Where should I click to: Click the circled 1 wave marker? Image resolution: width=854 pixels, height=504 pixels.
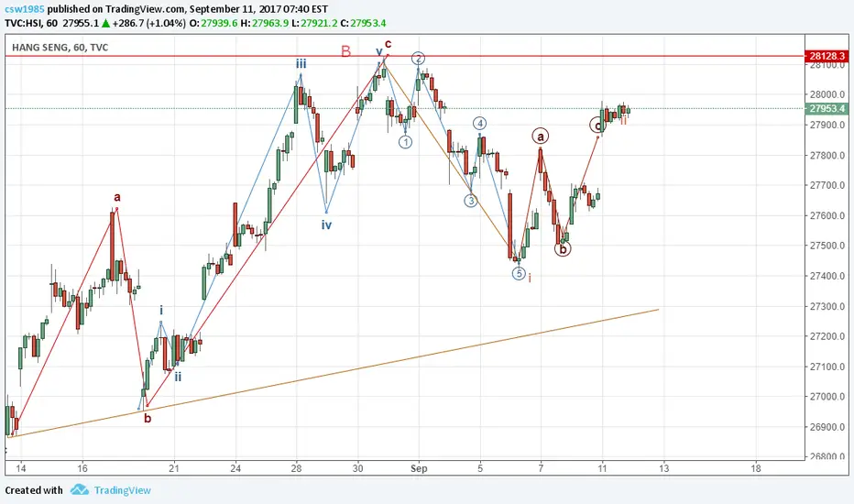point(405,142)
